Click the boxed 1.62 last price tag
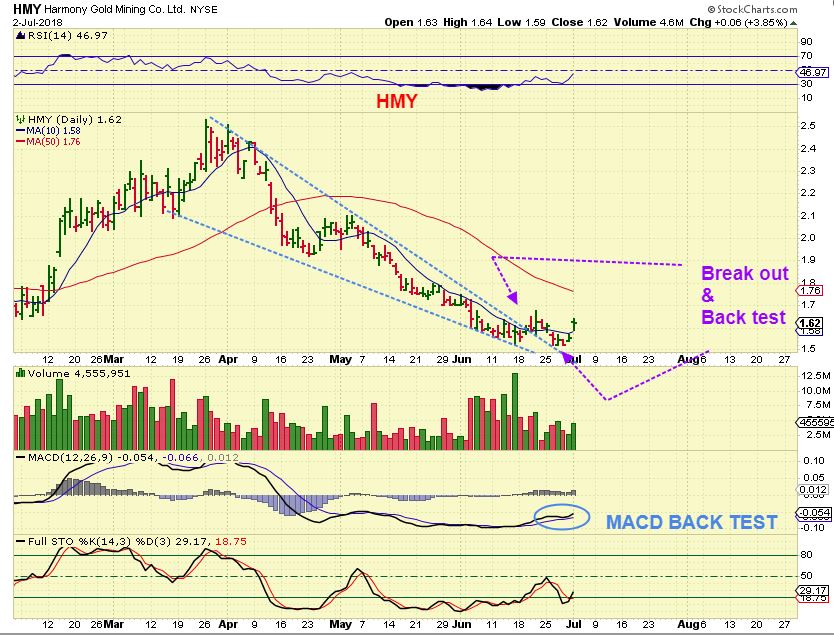834x635 pixels. coord(810,323)
